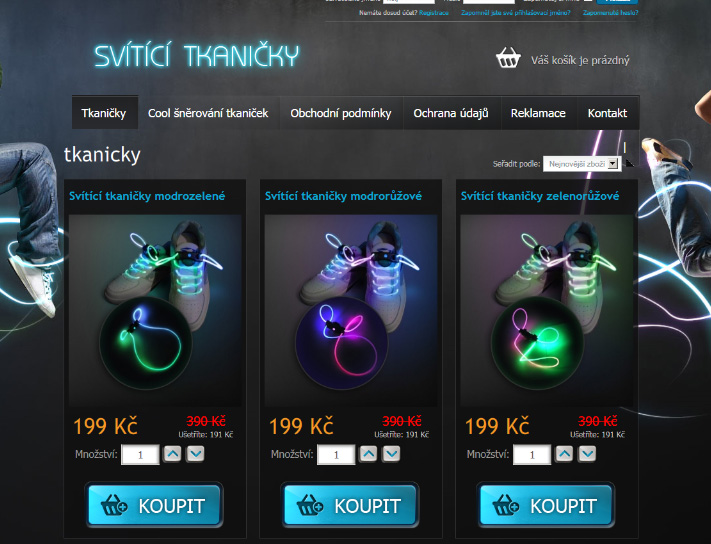Open the Seřadit podle sorting dropdown
This screenshot has height=544, width=711.
[x=582, y=164]
